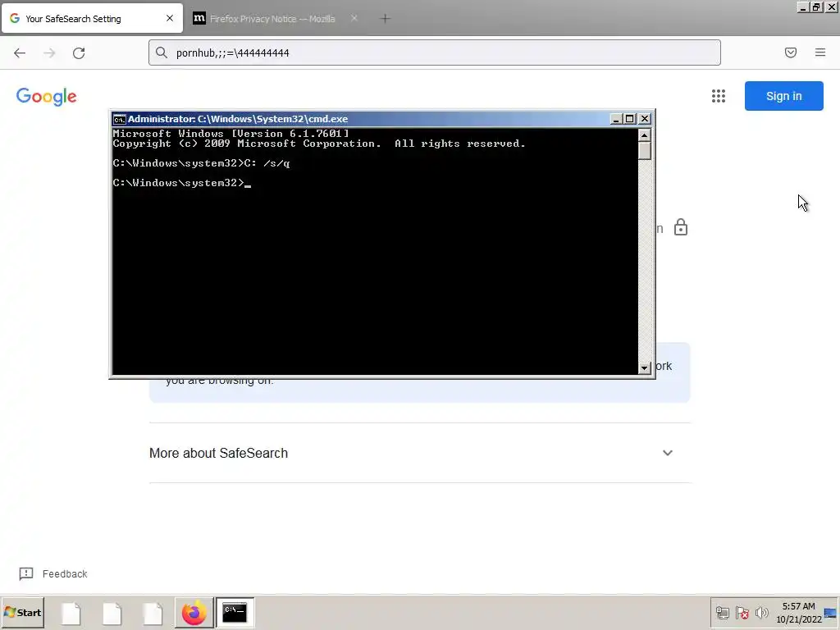Click the Feedback speech bubble icon
Viewport: 840px width, 630px height.
(25, 573)
